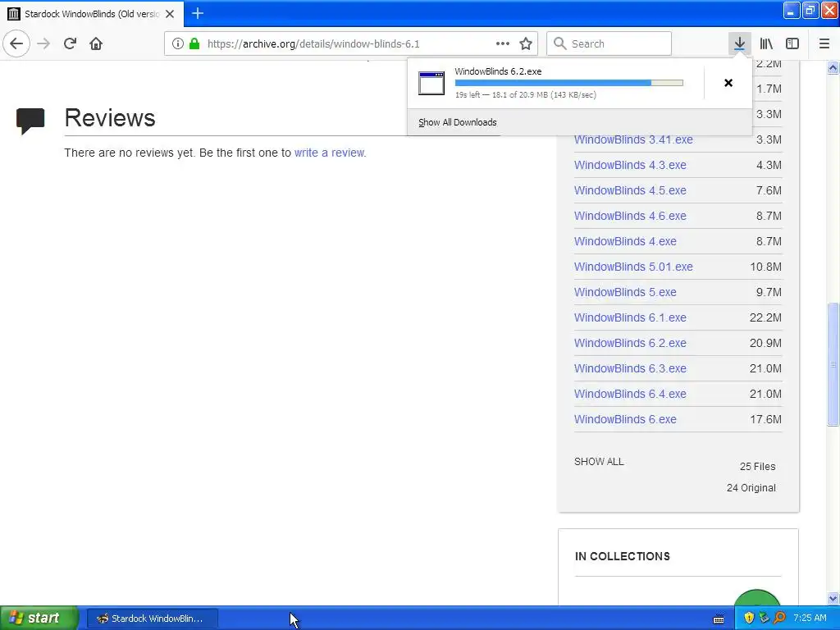Click the safely remove hardware tray icon

tap(764, 618)
